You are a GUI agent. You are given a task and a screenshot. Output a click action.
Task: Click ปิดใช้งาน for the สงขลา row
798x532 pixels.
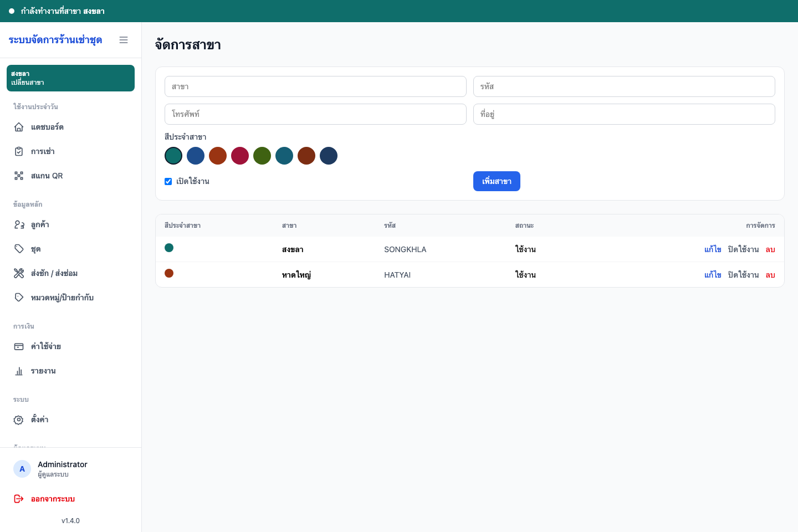point(743,249)
